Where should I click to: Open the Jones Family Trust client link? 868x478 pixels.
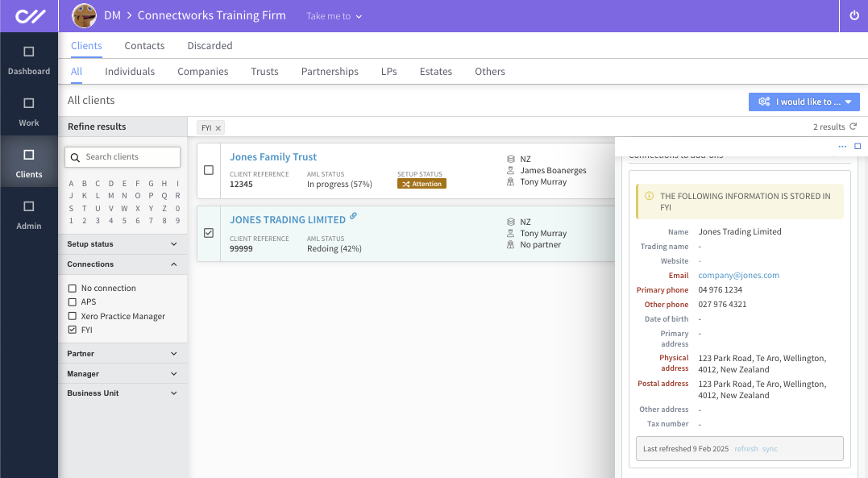[x=273, y=156]
